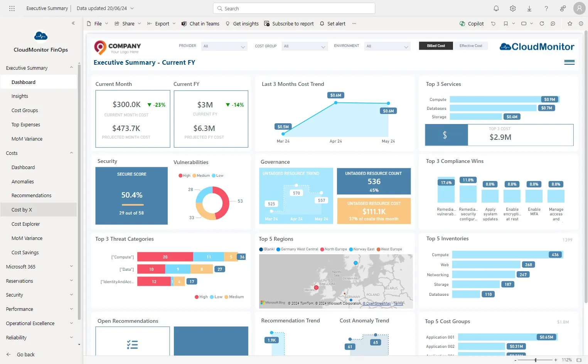Screen dimensions: 588x364
Task: Click the dollar sign Top 3 cost tile
Action: [446, 135]
